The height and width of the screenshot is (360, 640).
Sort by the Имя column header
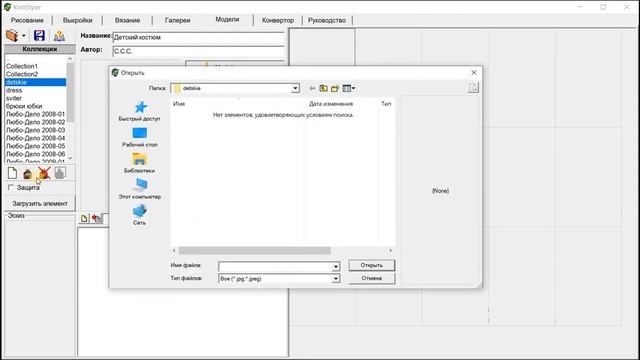click(179, 104)
